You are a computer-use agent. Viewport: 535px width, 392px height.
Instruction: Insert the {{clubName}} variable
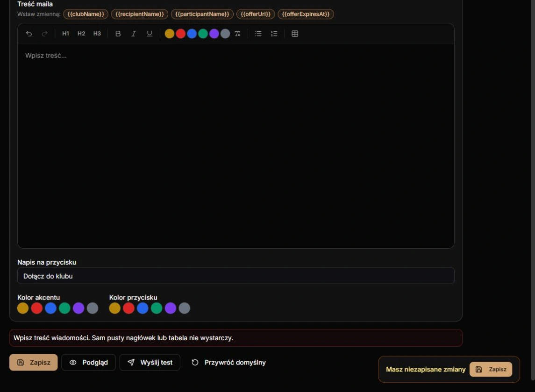tap(86, 14)
